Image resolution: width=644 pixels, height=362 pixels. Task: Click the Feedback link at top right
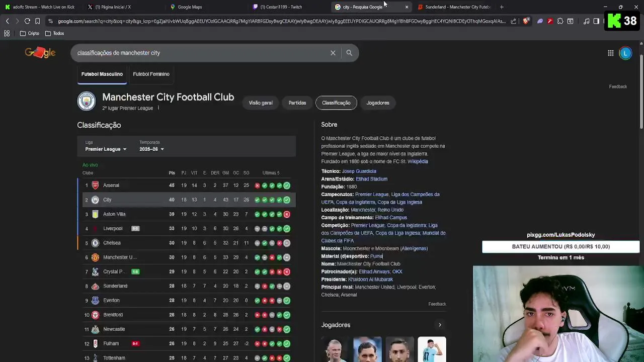coord(618,86)
